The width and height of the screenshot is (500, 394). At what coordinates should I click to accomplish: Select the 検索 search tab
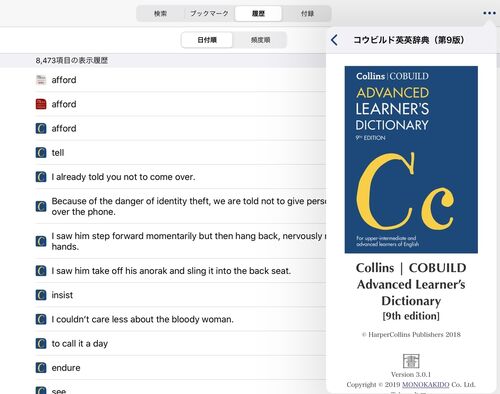[160, 14]
